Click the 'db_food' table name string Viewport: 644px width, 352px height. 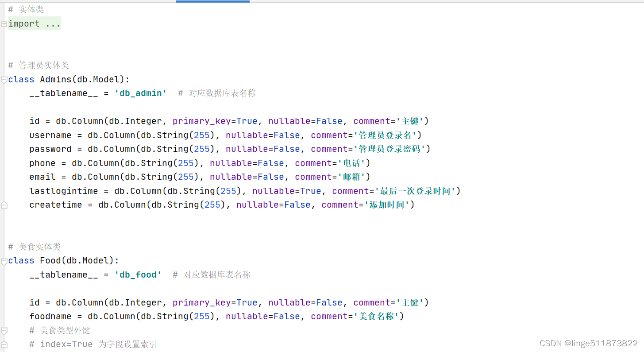[x=138, y=275]
